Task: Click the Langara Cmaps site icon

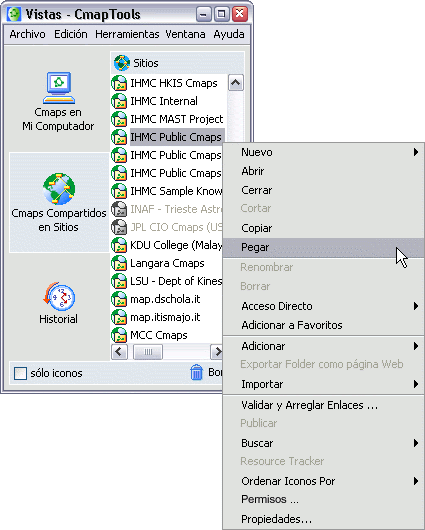Action: pos(119,263)
